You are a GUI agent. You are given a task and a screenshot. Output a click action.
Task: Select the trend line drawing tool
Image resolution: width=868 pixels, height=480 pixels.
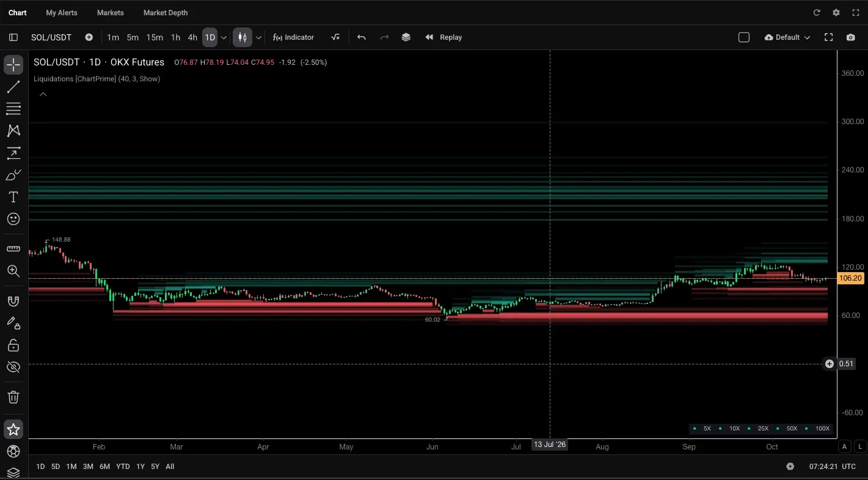pos(13,87)
